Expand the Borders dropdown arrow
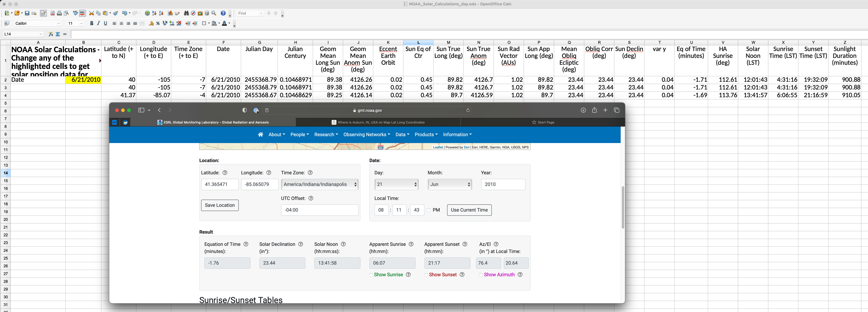 [209, 23]
